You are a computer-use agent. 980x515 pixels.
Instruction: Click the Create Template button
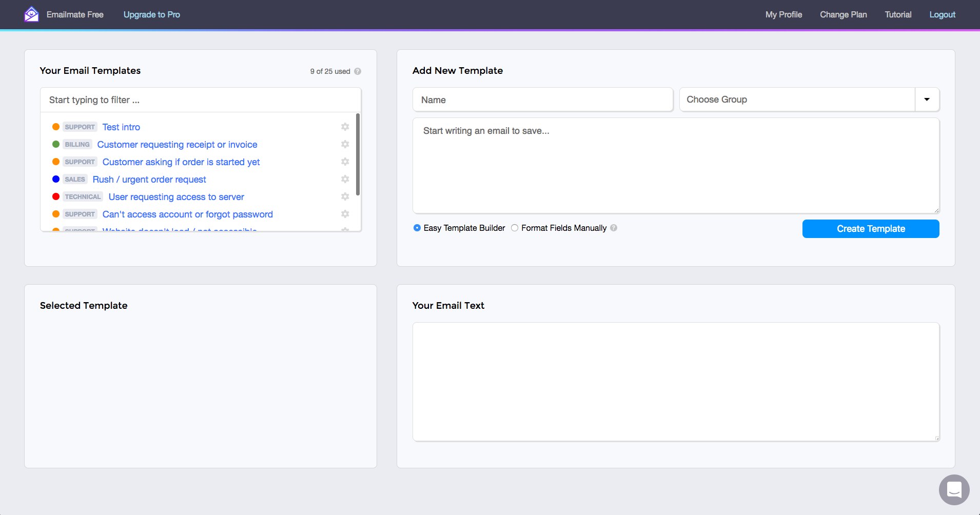coord(871,229)
